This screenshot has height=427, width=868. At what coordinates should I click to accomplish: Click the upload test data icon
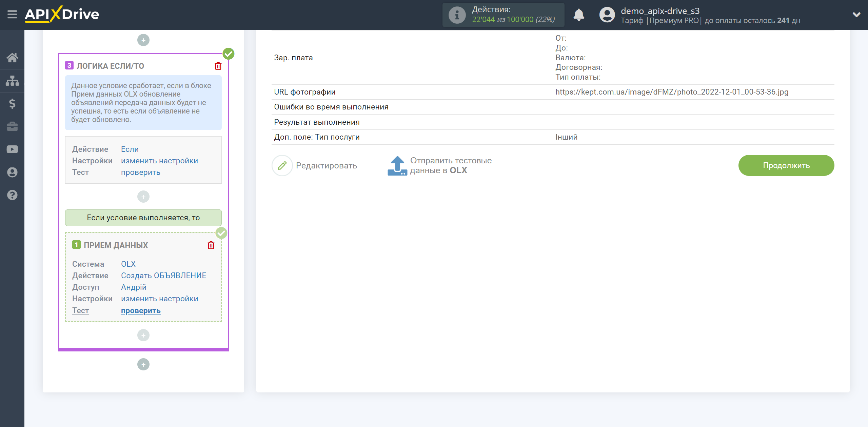[x=397, y=165]
